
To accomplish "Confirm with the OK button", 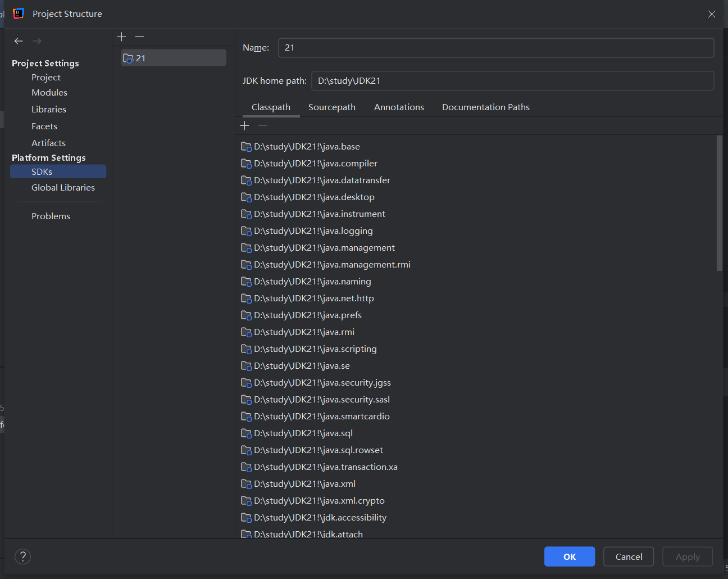I will coord(570,557).
